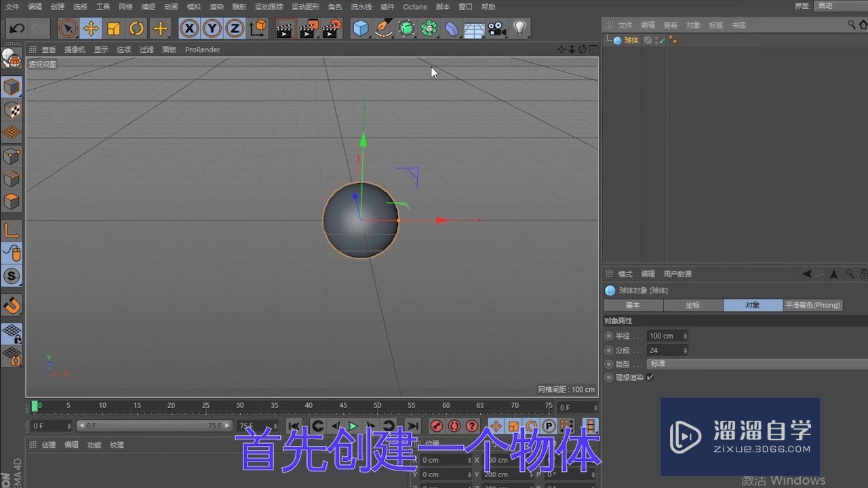Select the Rotate tool
The image size is (868, 488).
click(136, 28)
